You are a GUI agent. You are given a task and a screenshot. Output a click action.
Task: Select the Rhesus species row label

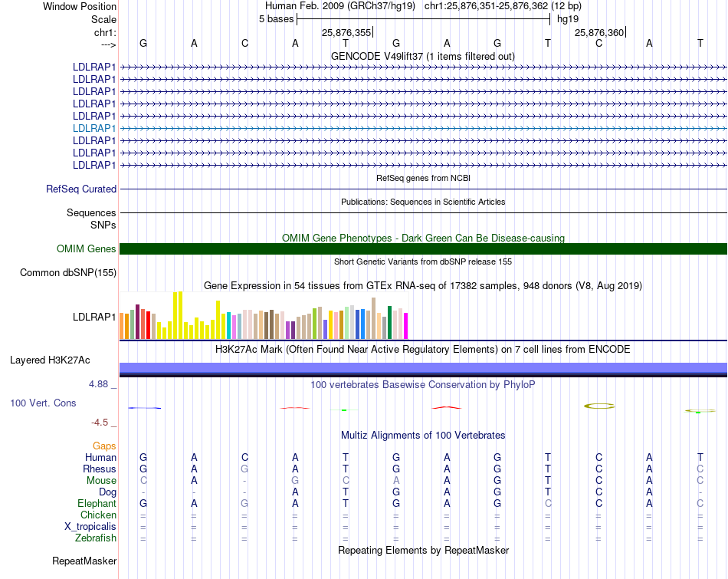[x=100, y=469]
